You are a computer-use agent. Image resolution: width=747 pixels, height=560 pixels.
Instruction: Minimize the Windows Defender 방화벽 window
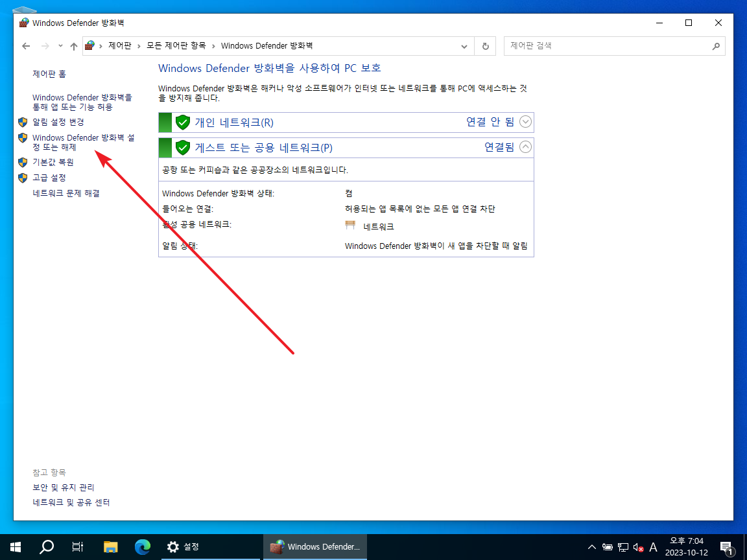click(x=659, y=23)
